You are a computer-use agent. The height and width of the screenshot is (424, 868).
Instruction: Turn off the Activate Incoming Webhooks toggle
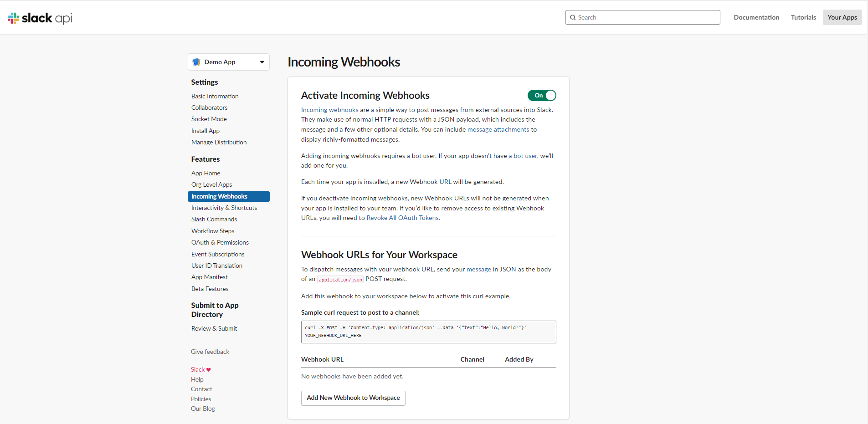point(542,95)
